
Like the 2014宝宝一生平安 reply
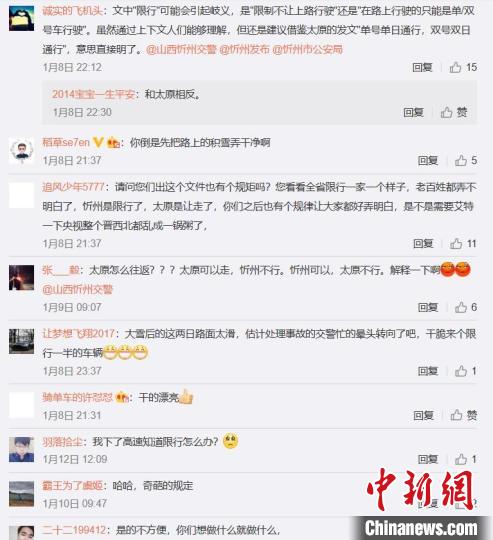[454, 112]
